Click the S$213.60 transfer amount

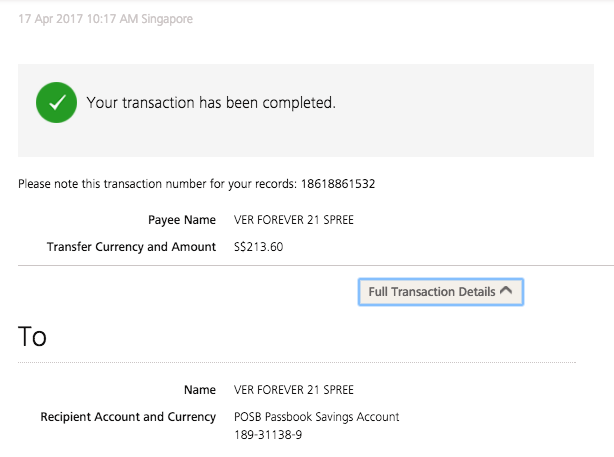tap(258, 247)
